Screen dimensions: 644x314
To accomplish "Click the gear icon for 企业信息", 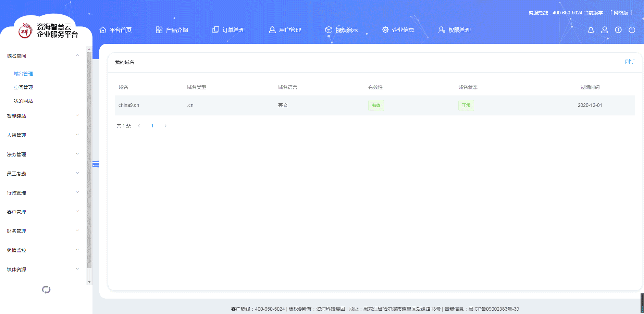I will (385, 30).
